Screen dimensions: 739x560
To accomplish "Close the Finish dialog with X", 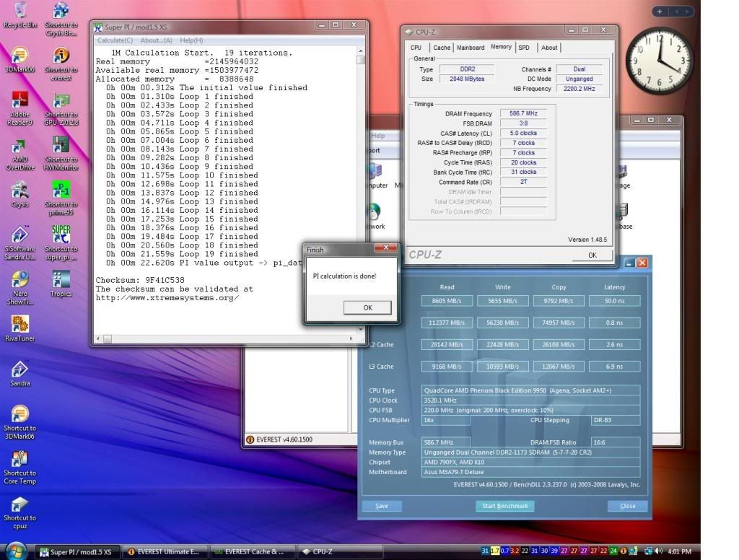I will [x=386, y=248].
